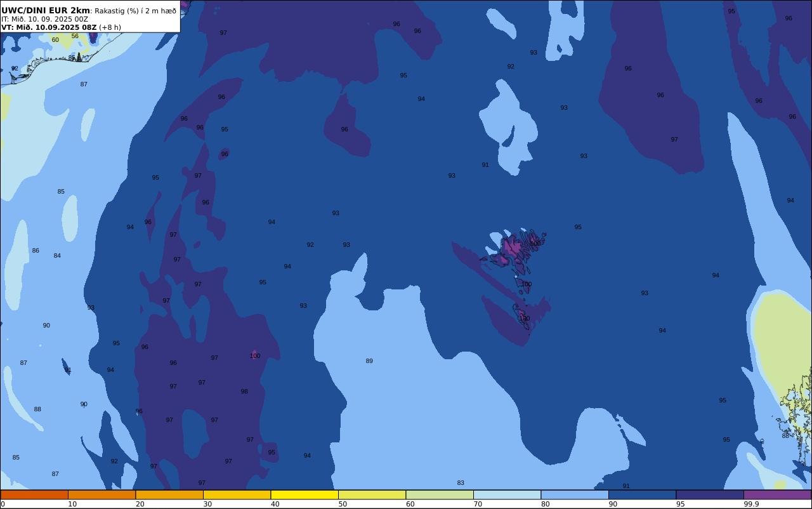Click the '95' tick label on the legend bar
812x509 pixels.
coord(681,504)
